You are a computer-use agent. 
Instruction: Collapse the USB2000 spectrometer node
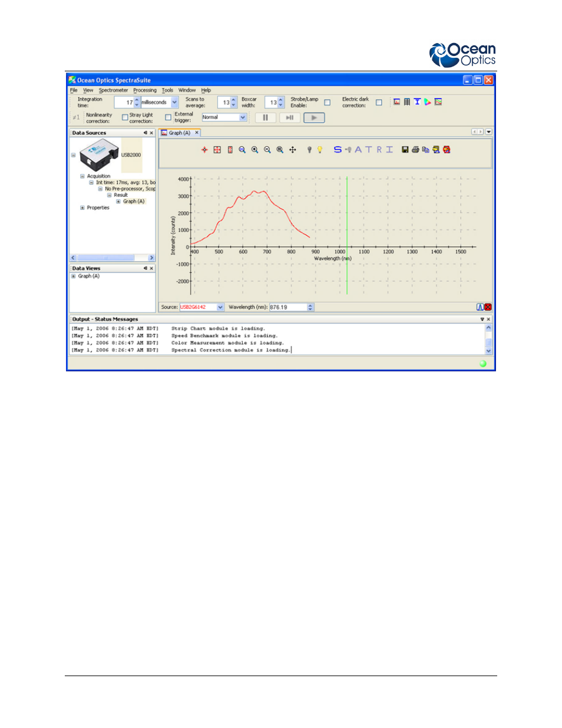73,155
